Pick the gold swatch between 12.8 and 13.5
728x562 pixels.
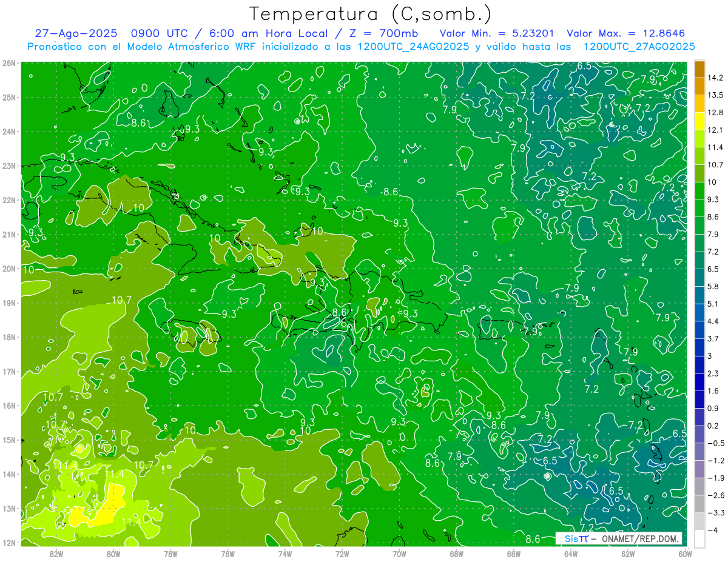[x=699, y=104]
